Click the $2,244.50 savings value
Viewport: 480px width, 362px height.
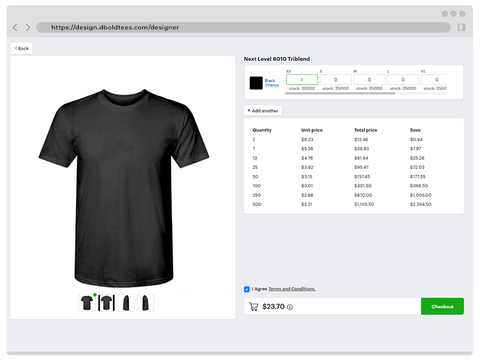[421, 204]
